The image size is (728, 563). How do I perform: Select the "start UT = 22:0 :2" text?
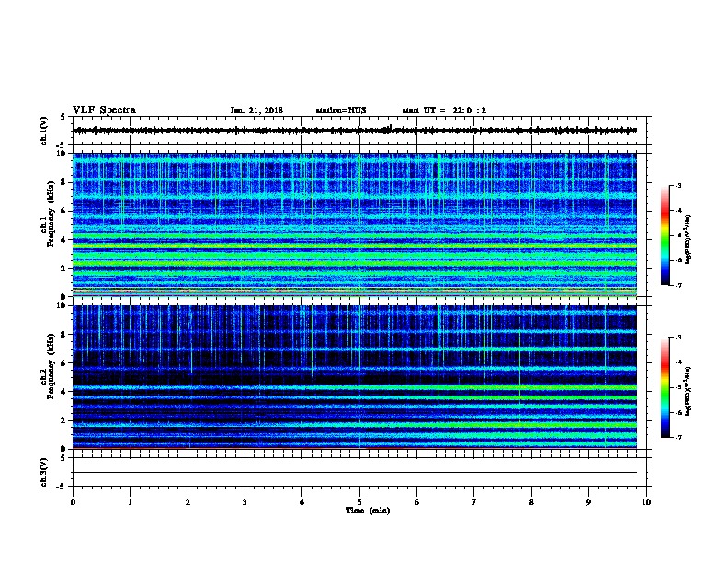click(x=444, y=110)
